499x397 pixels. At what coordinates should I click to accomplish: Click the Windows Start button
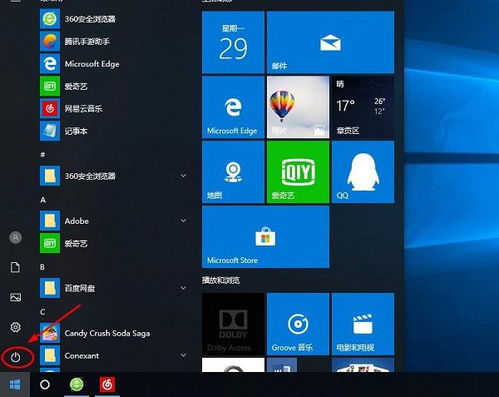(15, 385)
